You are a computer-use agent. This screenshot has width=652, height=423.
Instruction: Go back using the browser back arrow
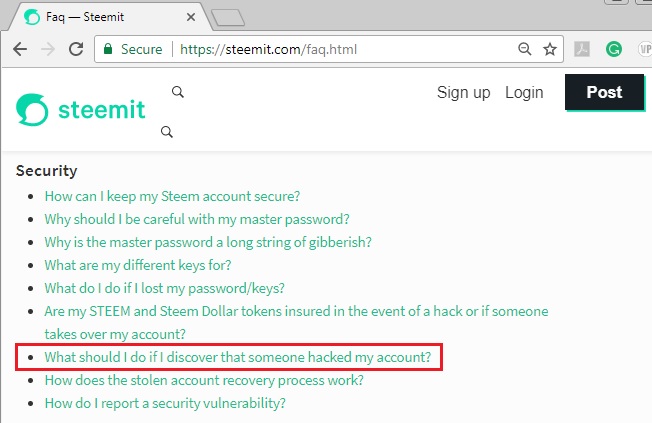coord(19,49)
